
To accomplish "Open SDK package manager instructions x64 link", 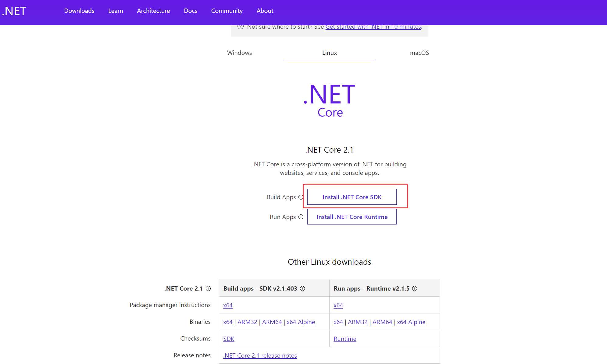I will tap(228, 305).
